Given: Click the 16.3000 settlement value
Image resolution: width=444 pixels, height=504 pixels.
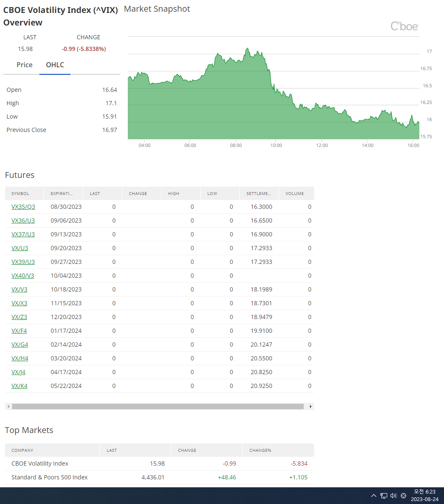Looking at the screenshot, I should click(x=261, y=207).
